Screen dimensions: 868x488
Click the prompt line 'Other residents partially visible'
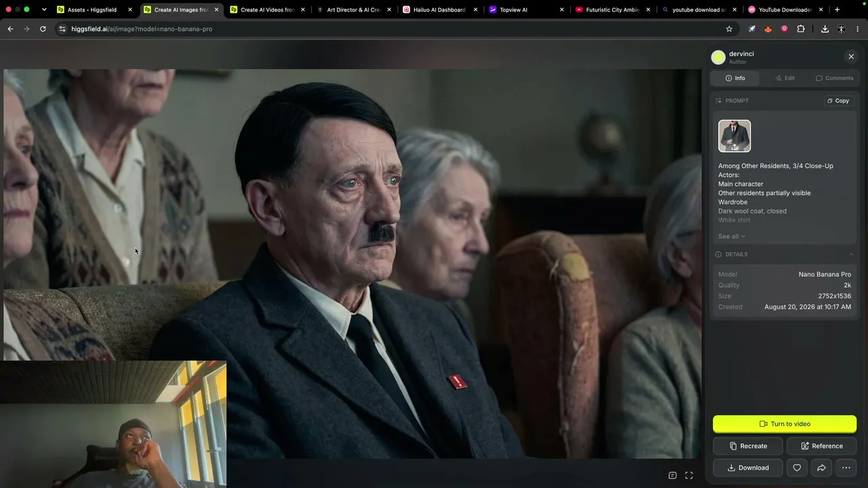[x=764, y=193]
